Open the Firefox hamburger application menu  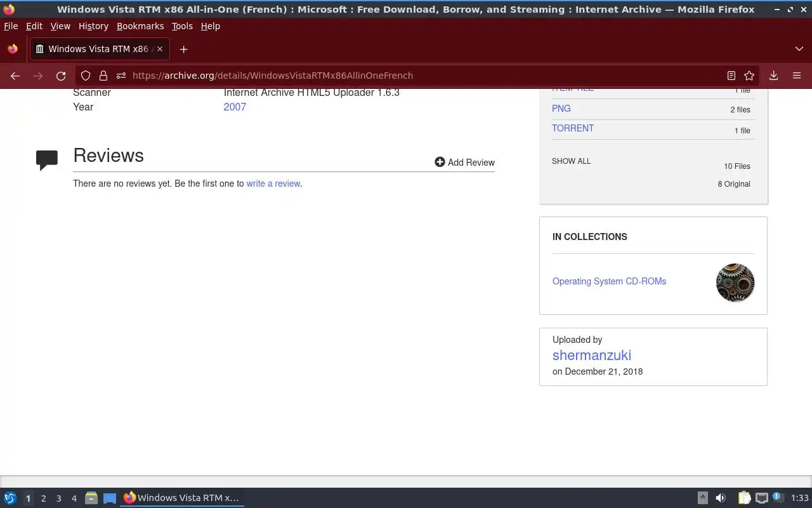point(797,76)
